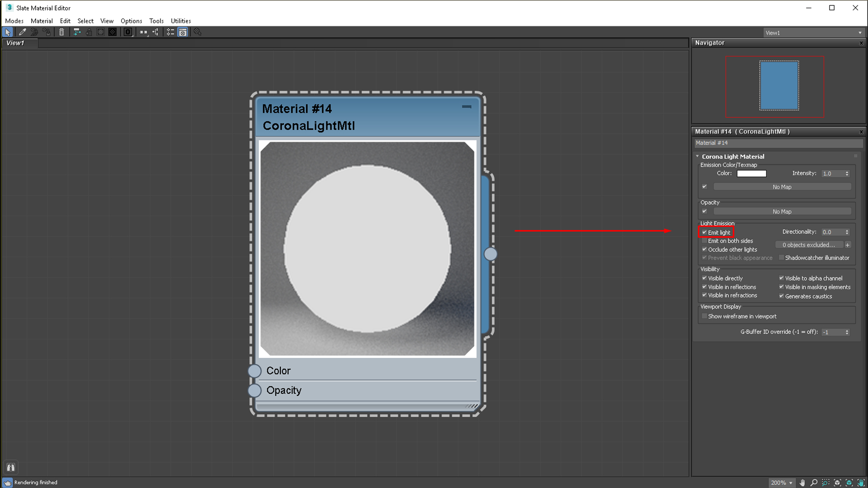Collapse node with the minus button
The image size is (868, 488).
tap(467, 107)
